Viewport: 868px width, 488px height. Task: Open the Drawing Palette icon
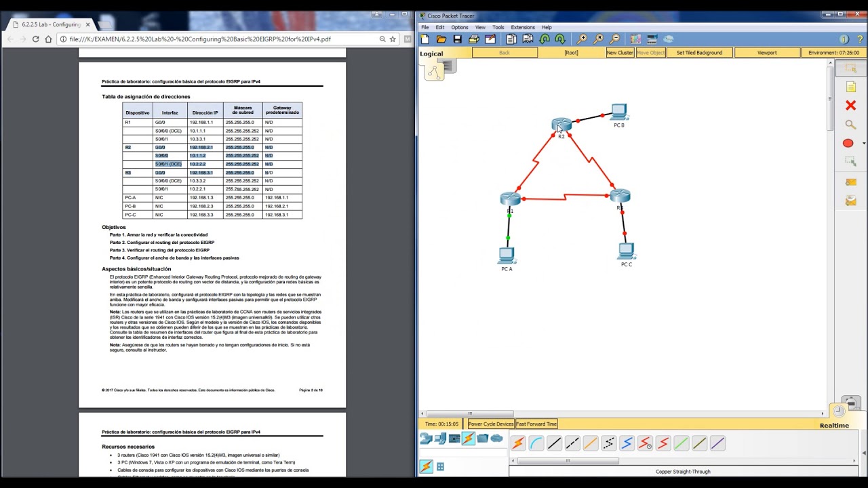coord(635,39)
